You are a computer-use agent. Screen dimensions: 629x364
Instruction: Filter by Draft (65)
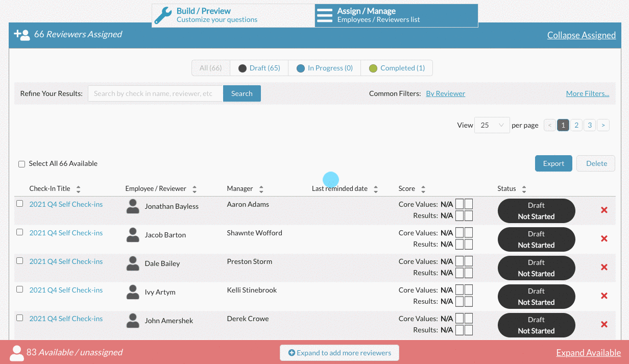click(259, 68)
